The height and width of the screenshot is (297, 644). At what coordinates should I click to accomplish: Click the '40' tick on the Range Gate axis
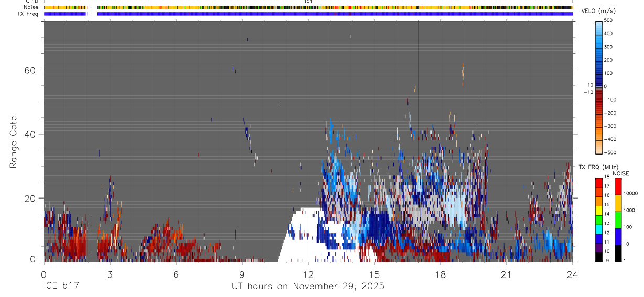(x=30, y=134)
